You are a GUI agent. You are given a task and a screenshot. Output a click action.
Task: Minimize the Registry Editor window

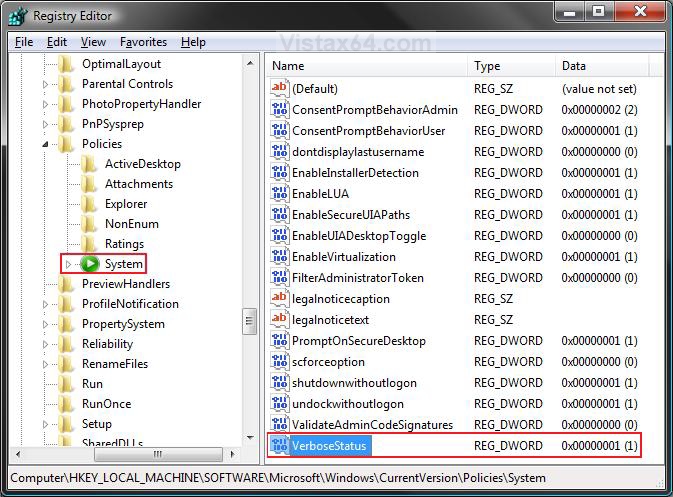tap(570, 12)
